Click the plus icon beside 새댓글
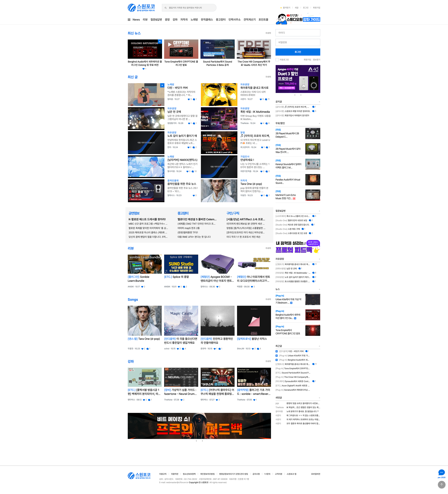The image size is (448, 494). [319, 398]
